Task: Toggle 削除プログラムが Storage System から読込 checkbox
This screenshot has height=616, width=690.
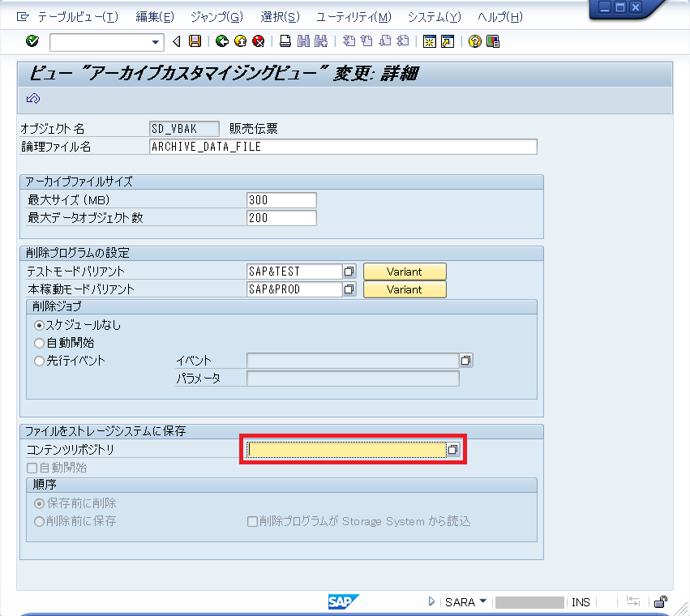Action: pyautogui.click(x=253, y=521)
